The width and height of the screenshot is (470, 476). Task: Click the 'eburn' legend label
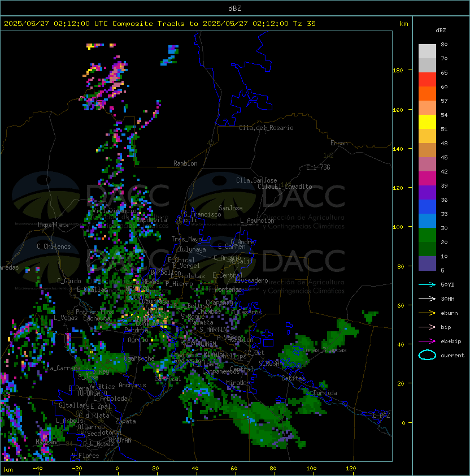point(449,313)
